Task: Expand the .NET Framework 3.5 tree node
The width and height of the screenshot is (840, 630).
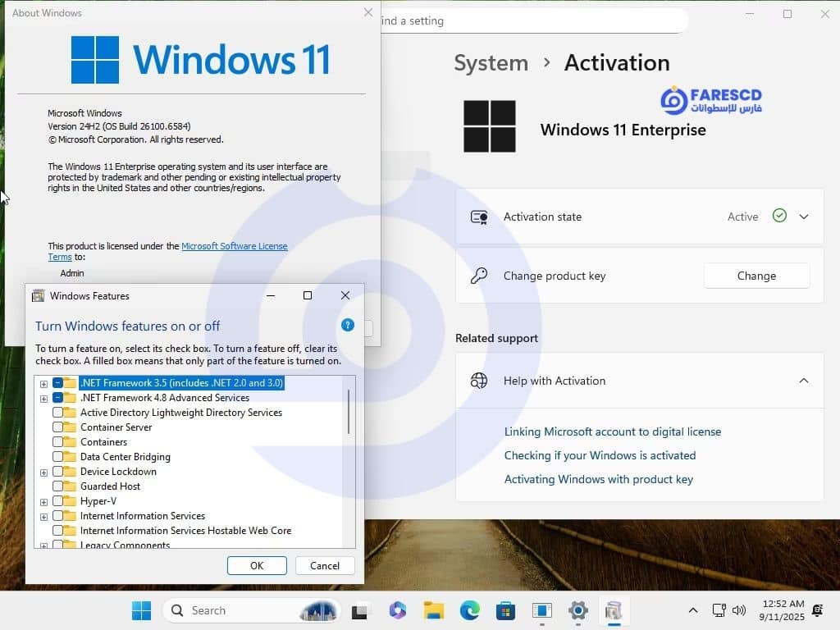Action: (44, 384)
